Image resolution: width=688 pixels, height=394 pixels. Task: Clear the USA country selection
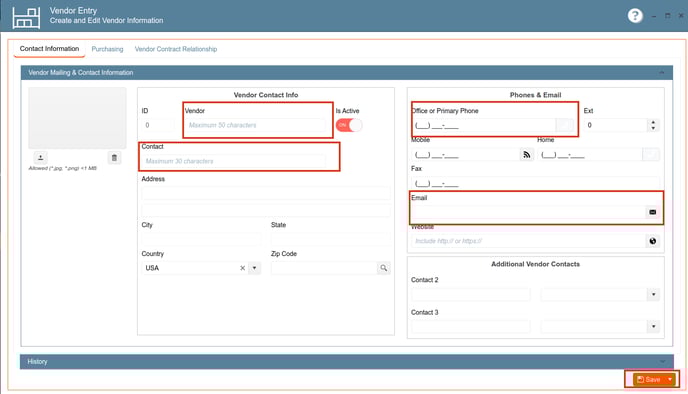(242, 268)
